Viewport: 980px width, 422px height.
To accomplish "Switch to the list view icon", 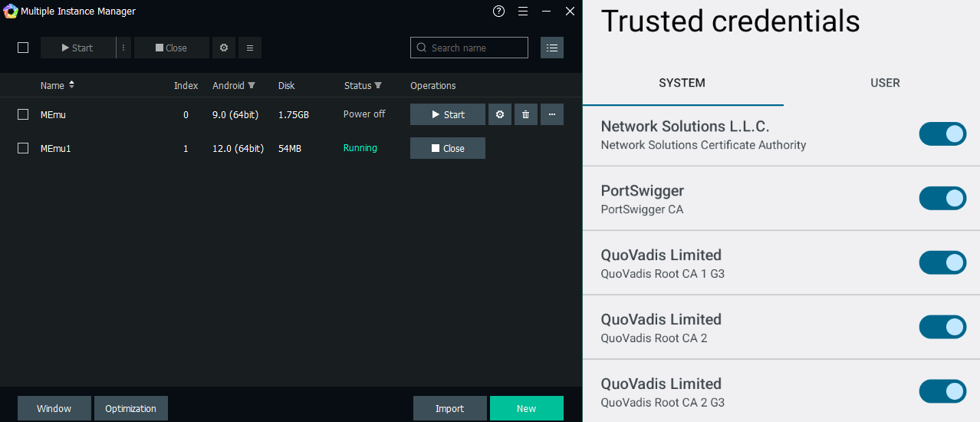I will point(552,48).
